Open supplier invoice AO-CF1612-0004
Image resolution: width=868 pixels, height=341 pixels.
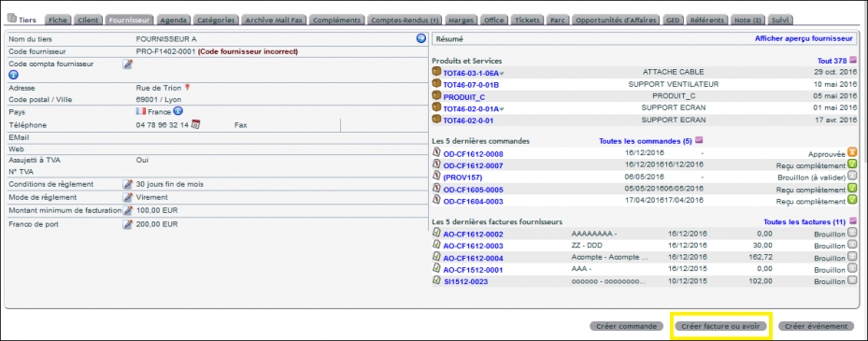[474, 258]
